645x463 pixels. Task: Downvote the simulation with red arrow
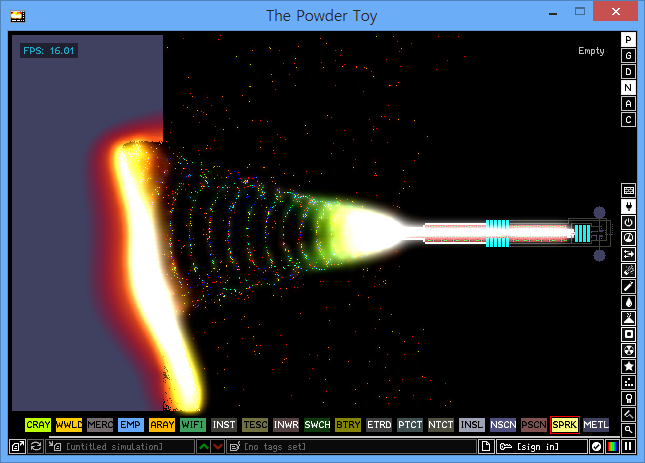[218, 447]
